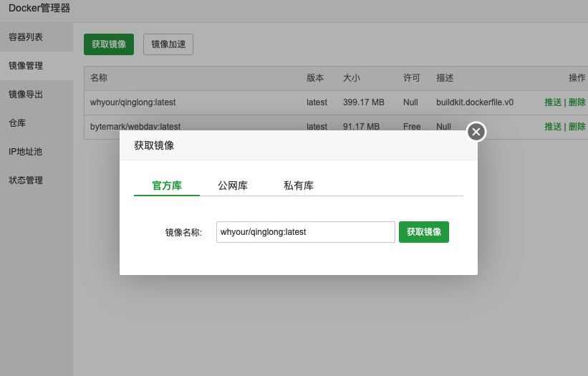Click the 获取镜像 dialog title text
The image size is (588, 376).
(154, 145)
